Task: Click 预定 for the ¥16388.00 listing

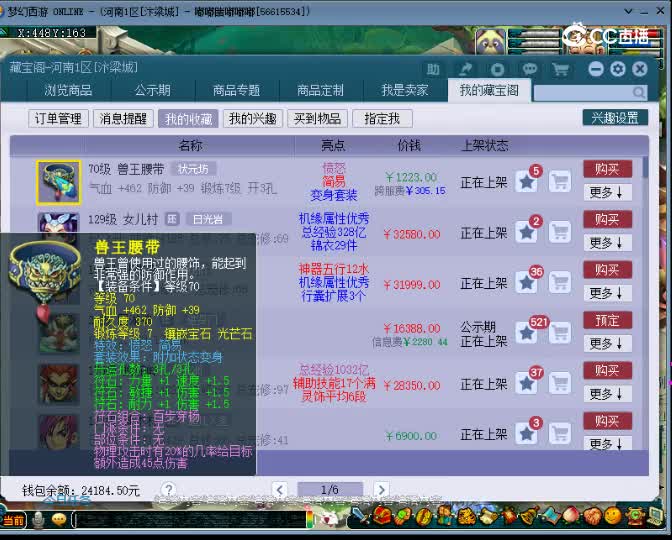Action: tap(607, 320)
